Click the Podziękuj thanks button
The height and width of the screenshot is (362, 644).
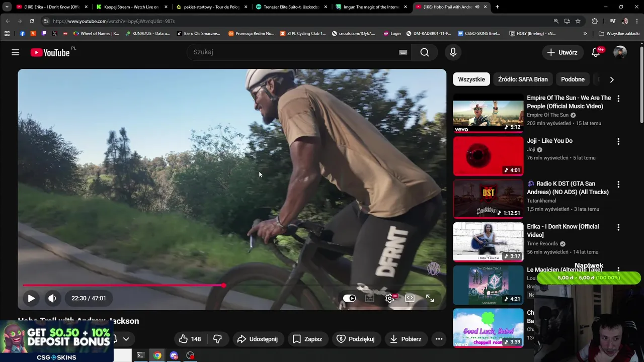pyautogui.click(x=356, y=339)
